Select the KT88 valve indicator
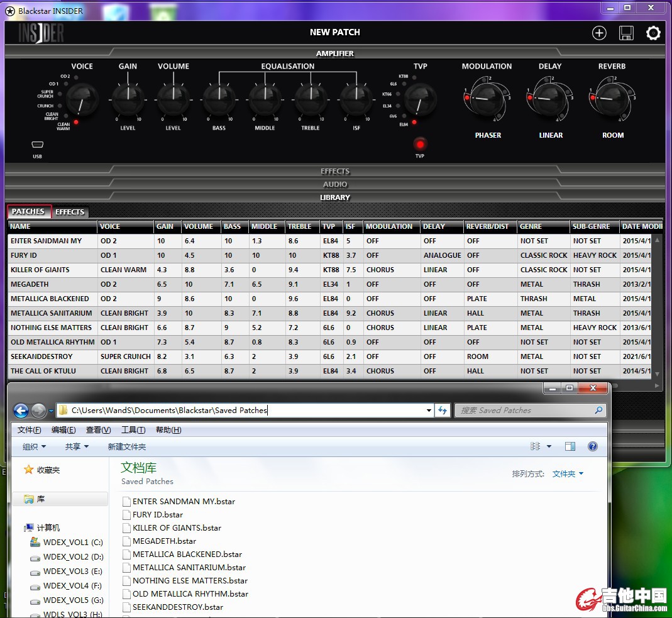The height and width of the screenshot is (618, 672). coord(414,77)
